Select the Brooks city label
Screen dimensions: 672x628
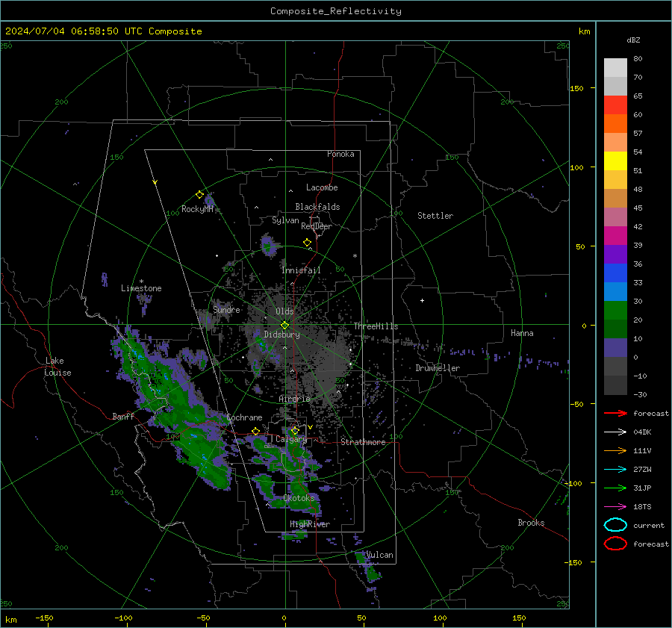tap(531, 522)
